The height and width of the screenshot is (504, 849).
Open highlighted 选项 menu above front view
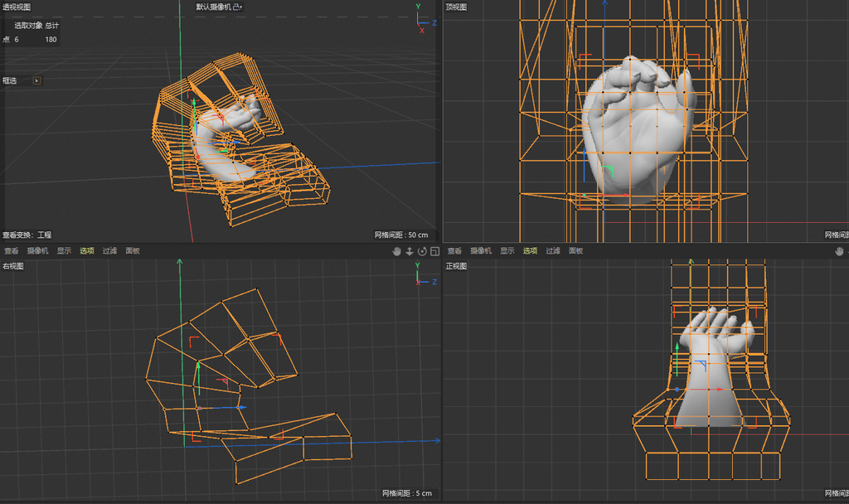point(530,250)
